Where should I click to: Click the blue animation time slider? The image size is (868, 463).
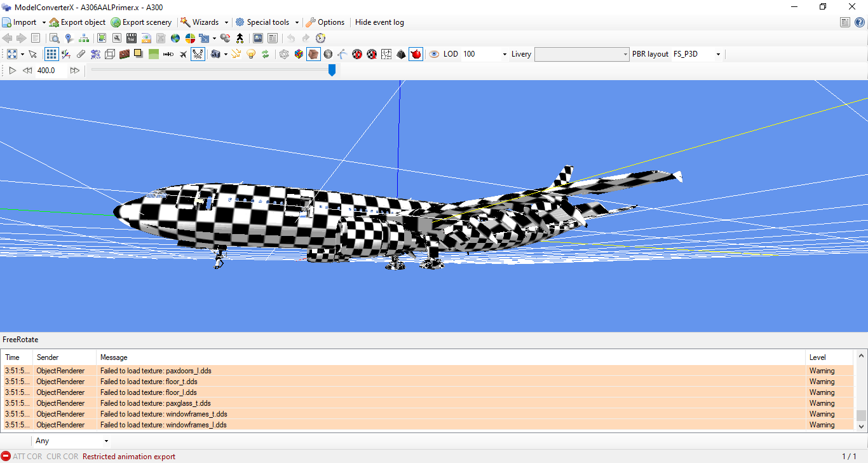(332, 71)
